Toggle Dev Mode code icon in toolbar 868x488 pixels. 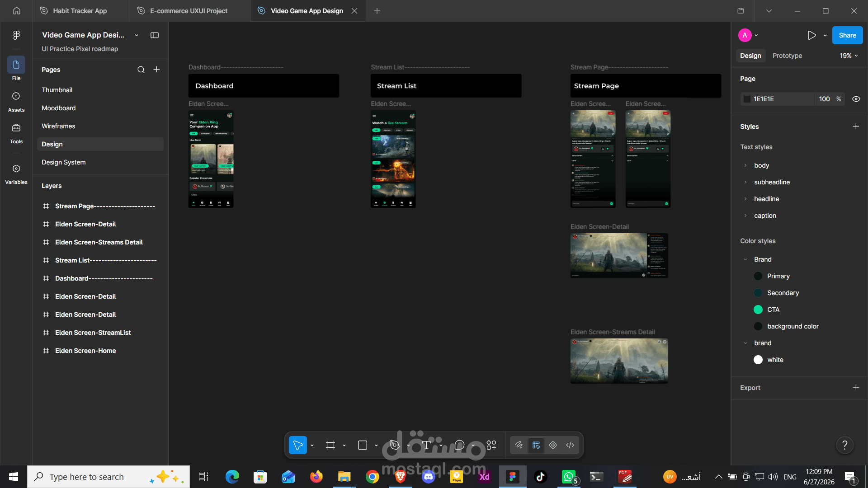pos(570,446)
